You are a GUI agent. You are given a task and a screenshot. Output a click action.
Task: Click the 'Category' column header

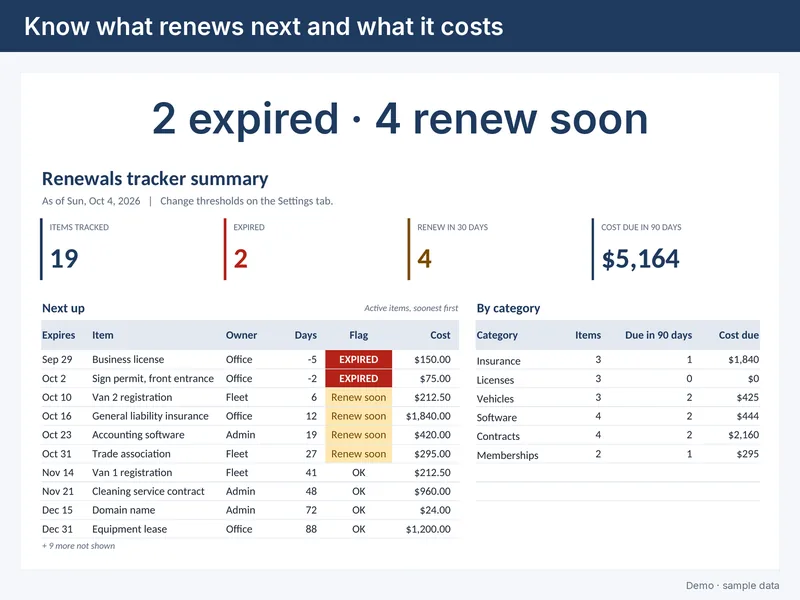[x=497, y=335]
